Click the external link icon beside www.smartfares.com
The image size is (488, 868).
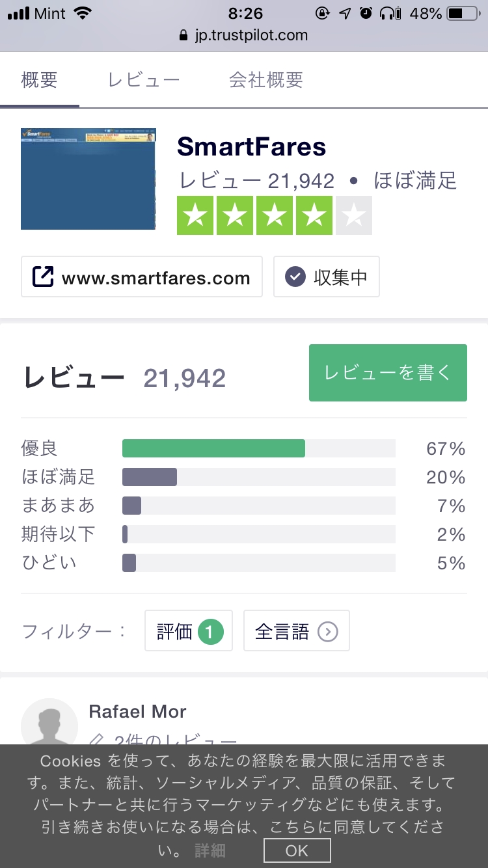pos(43,277)
